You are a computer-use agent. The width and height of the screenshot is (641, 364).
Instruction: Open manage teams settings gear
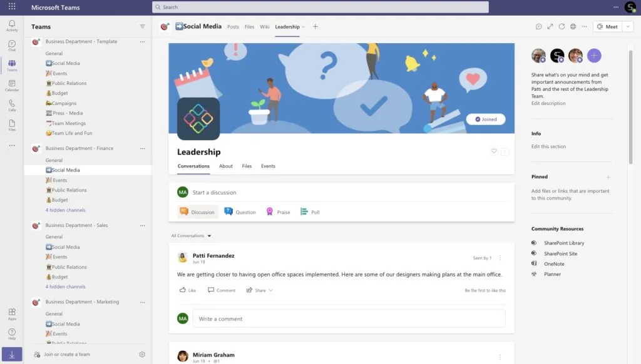pos(142,354)
